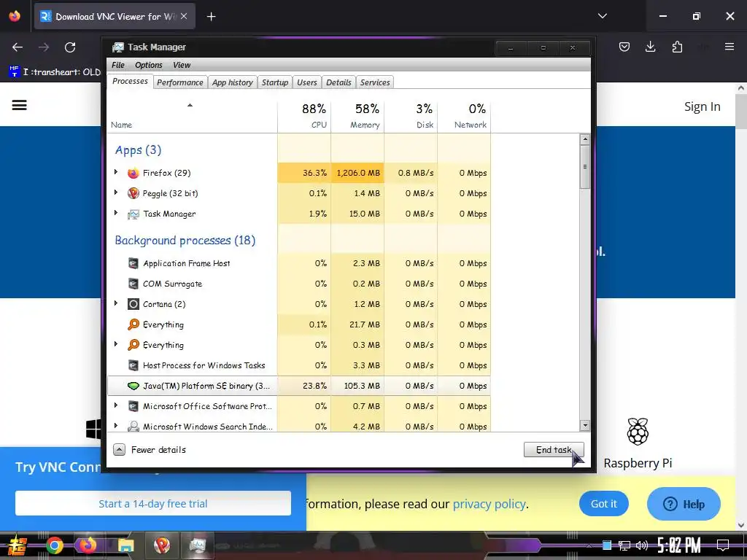Image resolution: width=747 pixels, height=560 pixels.
Task: Open the Help chat button
Action: 684,504
